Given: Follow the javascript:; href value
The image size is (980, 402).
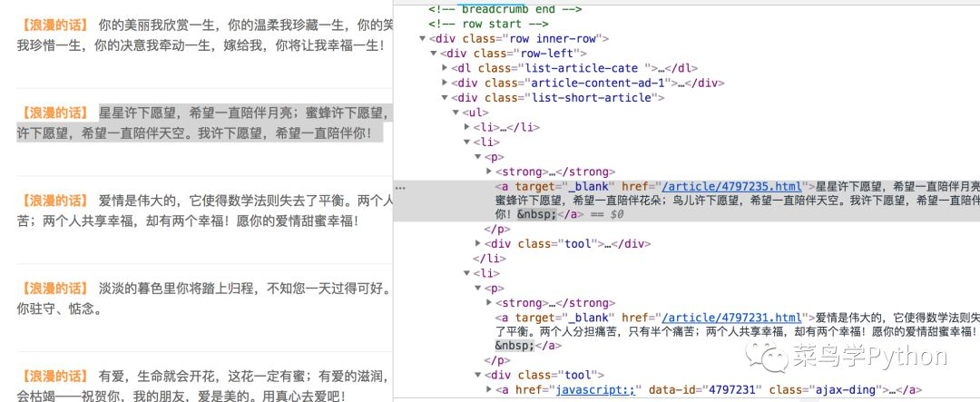Looking at the screenshot, I should pos(595,390).
